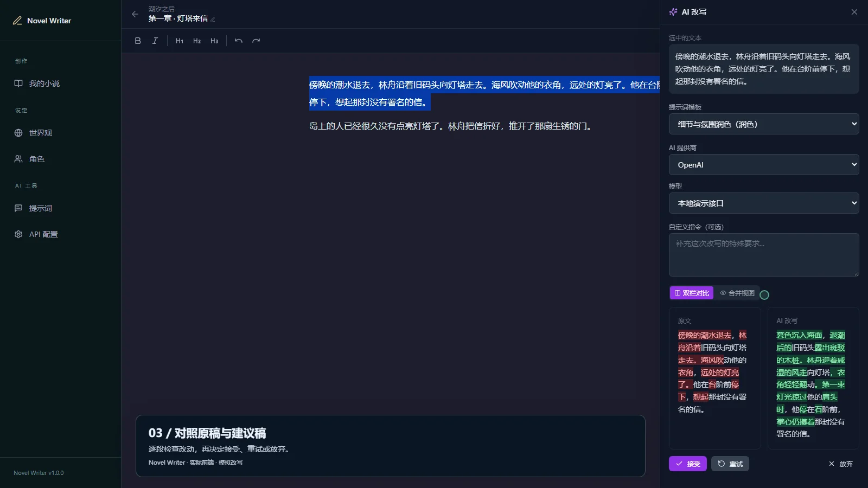Image resolution: width=868 pixels, height=488 pixels.
Task: Edit chapter title pencil icon
Action: pos(213,20)
